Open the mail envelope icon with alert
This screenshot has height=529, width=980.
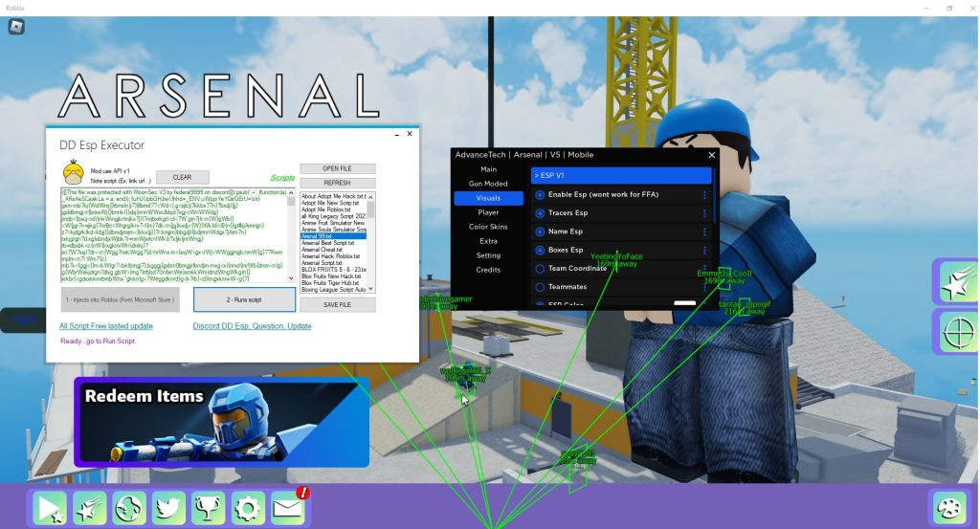pyautogui.click(x=288, y=508)
